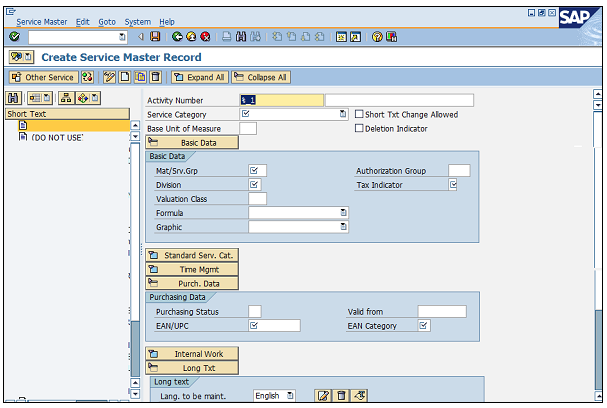Screen dimensions: 607x408
Task: Open the Service Category dropdown
Action: click(343, 114)
